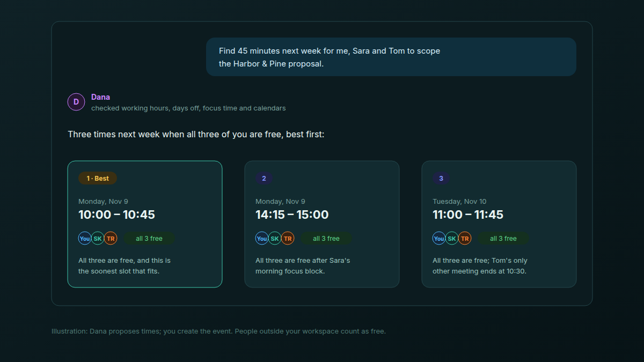
Task: Select the 10:00 – 10:45 time slot
Action: pos(145,224)
